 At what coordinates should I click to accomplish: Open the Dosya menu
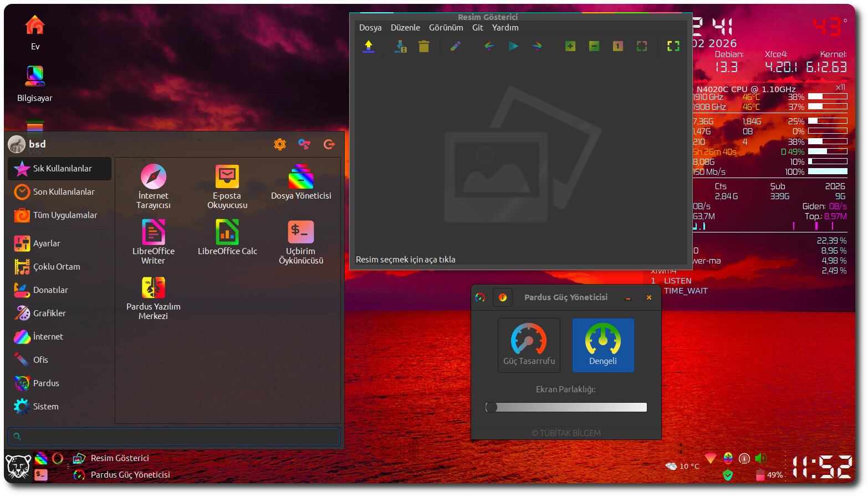370,28
